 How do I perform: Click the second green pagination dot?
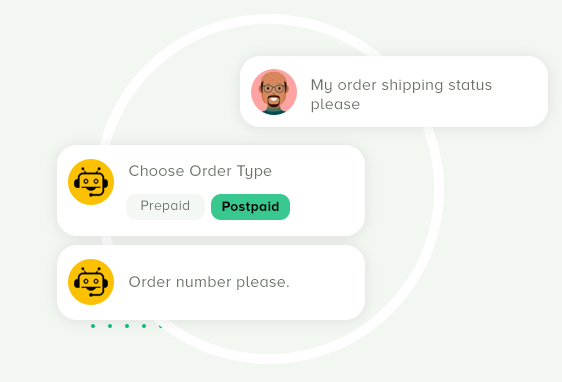110,326
